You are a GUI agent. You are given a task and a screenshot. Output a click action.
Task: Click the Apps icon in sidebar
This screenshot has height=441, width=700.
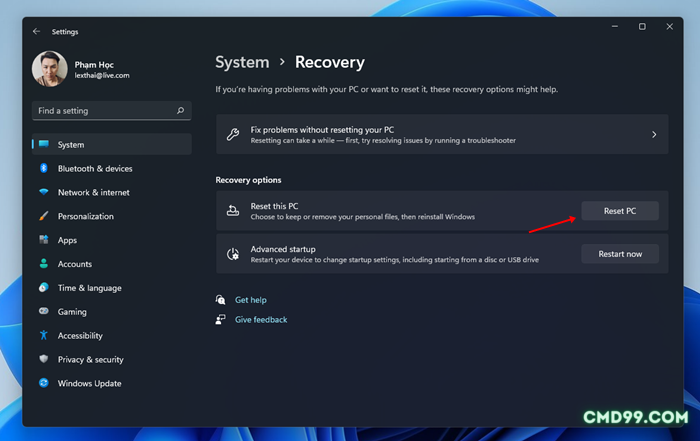[44, 240]
